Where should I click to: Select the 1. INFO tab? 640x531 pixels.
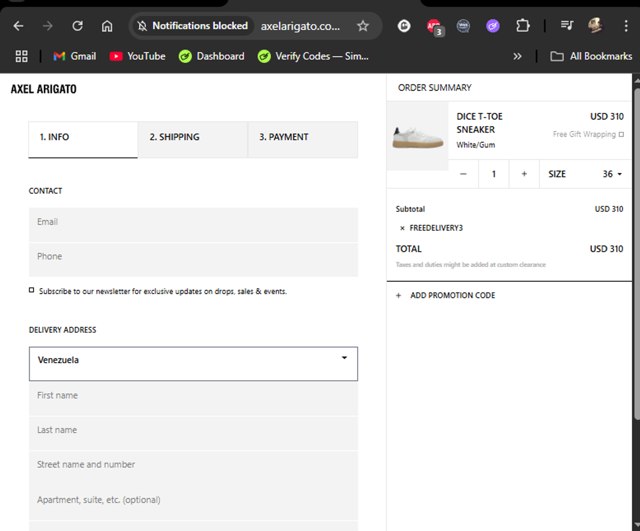83,139
